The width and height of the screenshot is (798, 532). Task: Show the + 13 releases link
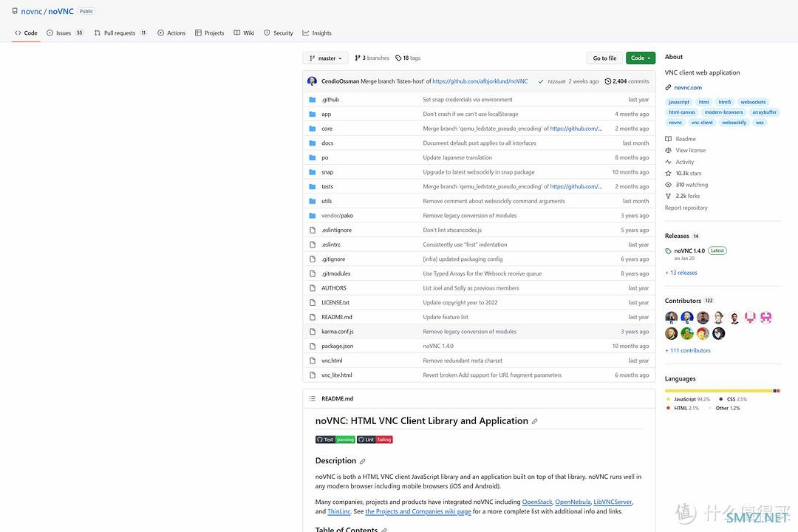click(x=681, y=273)
